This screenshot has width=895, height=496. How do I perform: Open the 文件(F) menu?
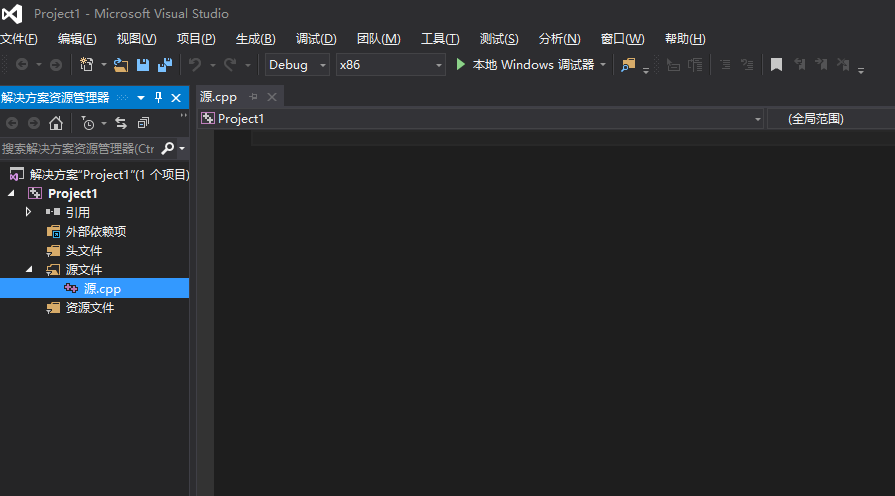19,39
